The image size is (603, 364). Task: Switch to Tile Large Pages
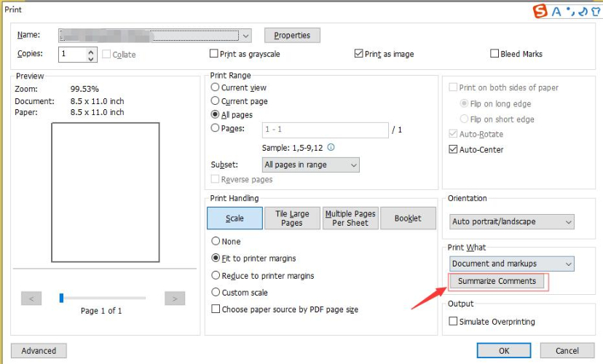point(292,218)
